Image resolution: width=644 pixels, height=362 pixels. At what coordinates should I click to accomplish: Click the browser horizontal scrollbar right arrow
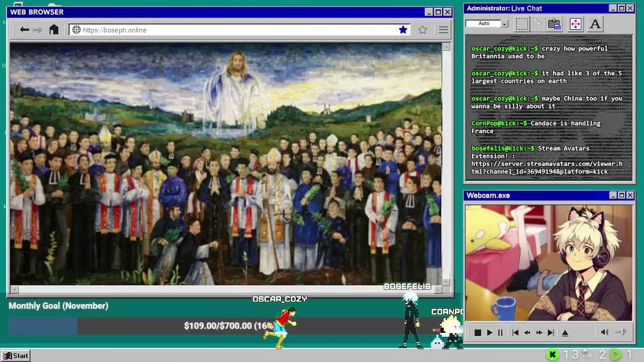point(438,289)
